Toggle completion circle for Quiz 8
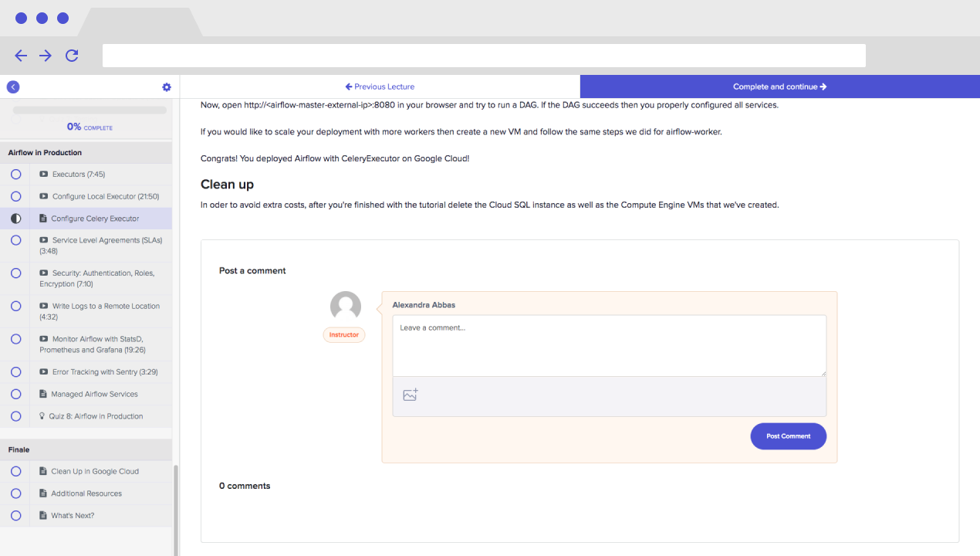 [16, 416]
